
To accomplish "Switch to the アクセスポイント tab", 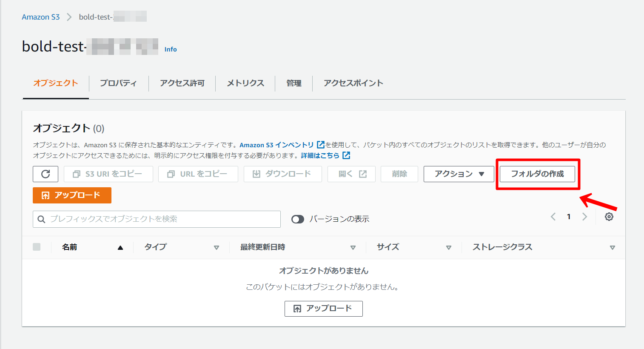I will (x=353, y=83).
